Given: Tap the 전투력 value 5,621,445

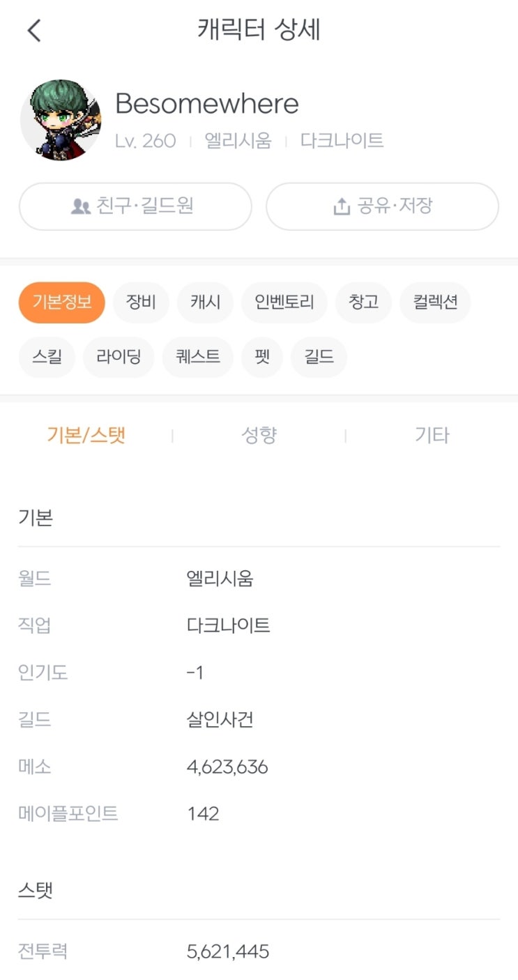Looking at the screenshot, I should pyautogui.click(x=228, y=951).
